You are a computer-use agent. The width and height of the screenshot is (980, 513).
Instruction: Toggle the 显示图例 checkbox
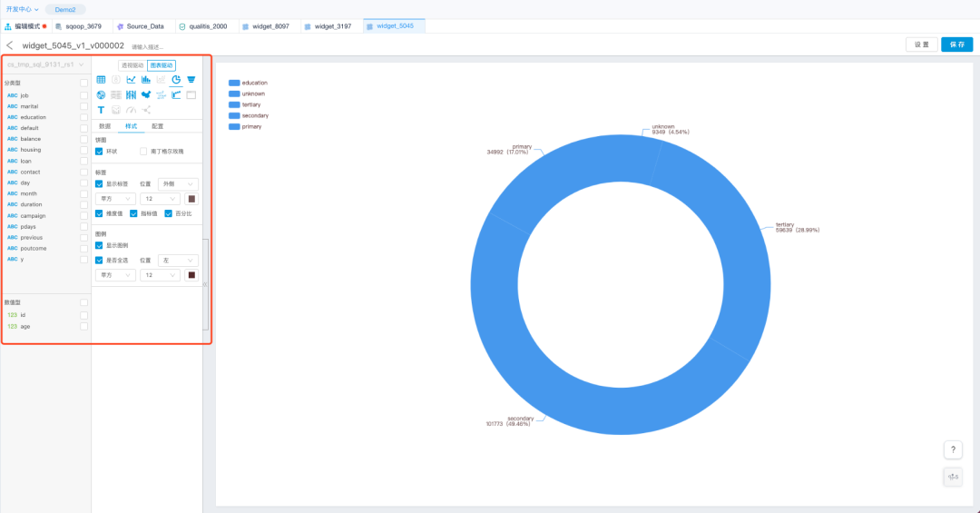[x=100, y=245]
